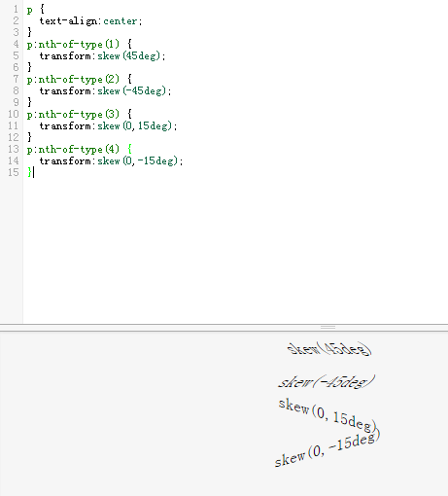Click line number 11 in the gutter
448x496 pixels.
(x=14, y=125)
